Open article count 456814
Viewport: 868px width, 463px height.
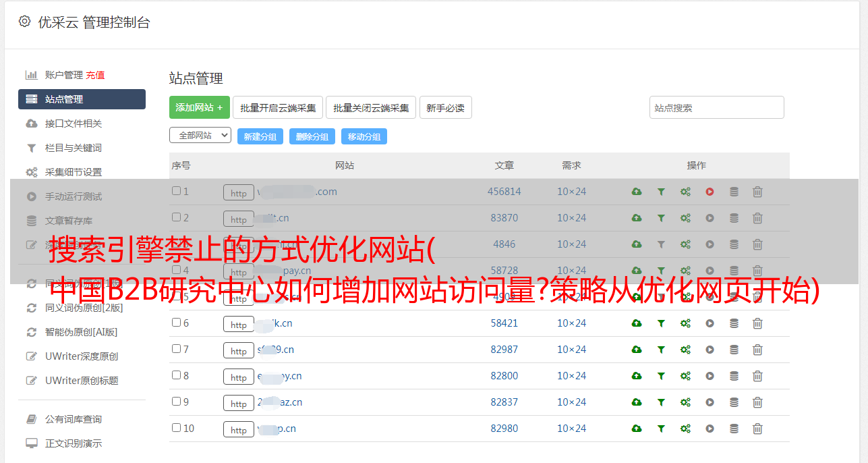pyautogui.click(x=504, y=192)
